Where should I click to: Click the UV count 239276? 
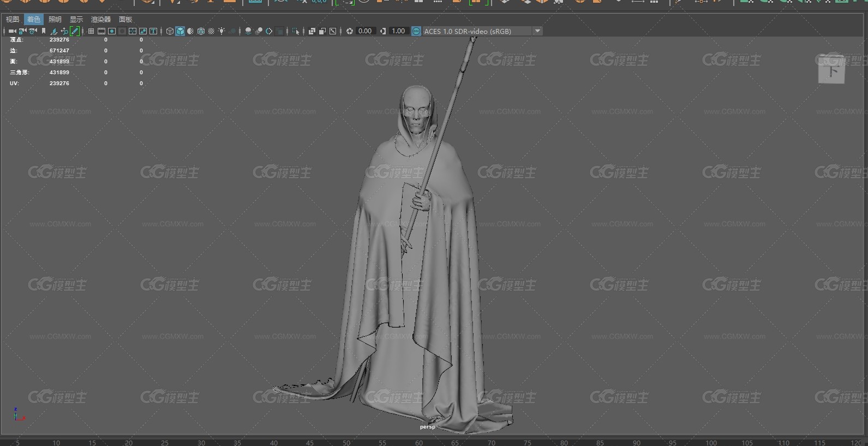(x=59, y=84)
